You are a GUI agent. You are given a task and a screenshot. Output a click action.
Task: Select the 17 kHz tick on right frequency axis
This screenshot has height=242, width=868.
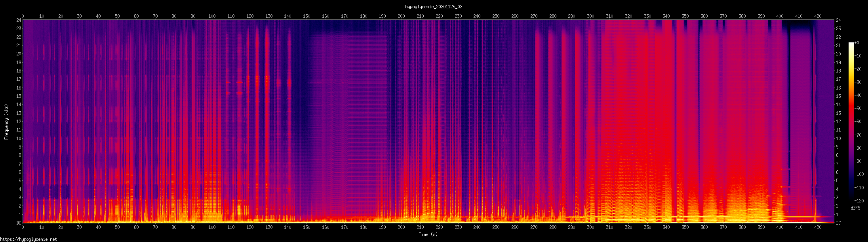838,79
